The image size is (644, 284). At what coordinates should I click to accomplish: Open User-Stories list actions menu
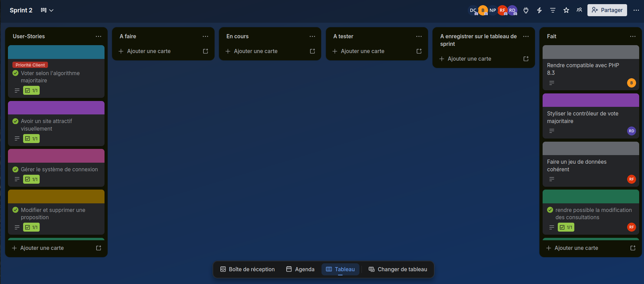tap(99, 36)
